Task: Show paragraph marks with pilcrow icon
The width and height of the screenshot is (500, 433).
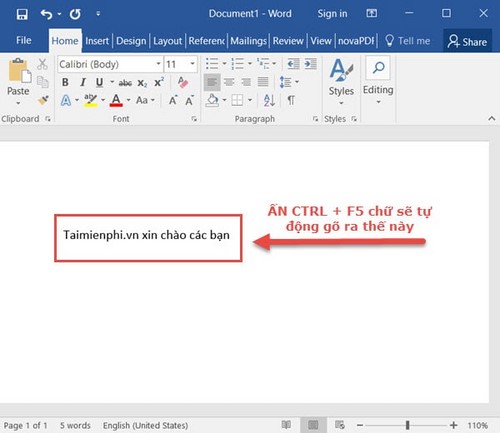Action: click(291, 100)
